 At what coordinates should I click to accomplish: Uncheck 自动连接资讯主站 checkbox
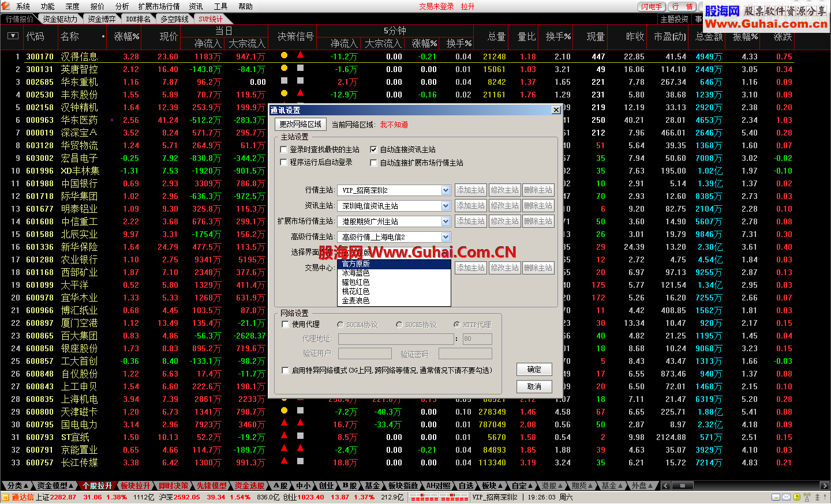tap(373, 149)
